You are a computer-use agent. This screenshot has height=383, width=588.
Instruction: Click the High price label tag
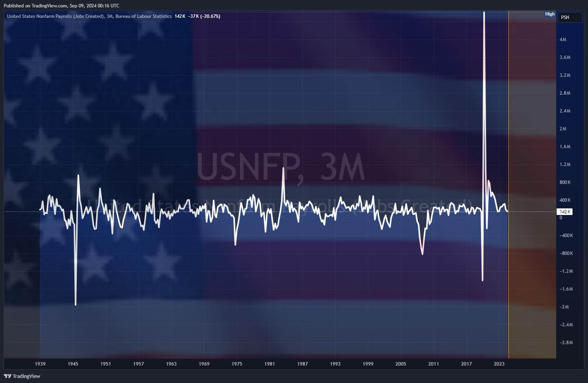550,14
